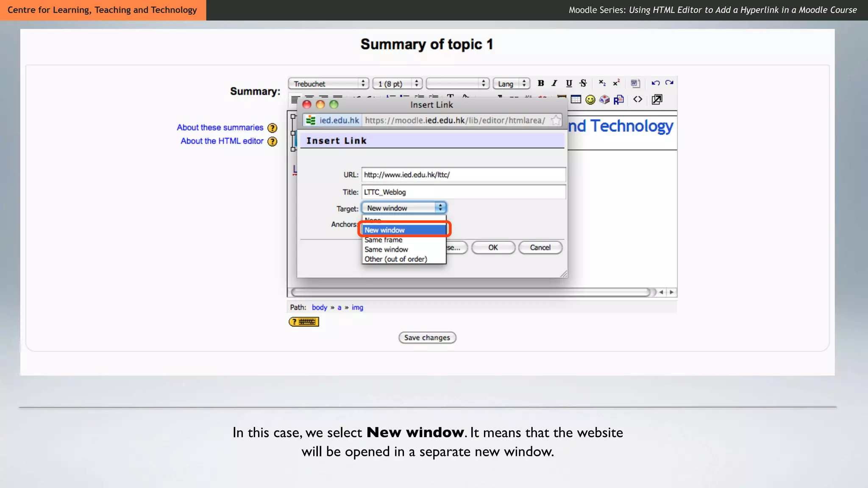The width and height of the screenshot is (868, 488).
Task: Open the About these summaries link
Action: [x=220, y=128]
